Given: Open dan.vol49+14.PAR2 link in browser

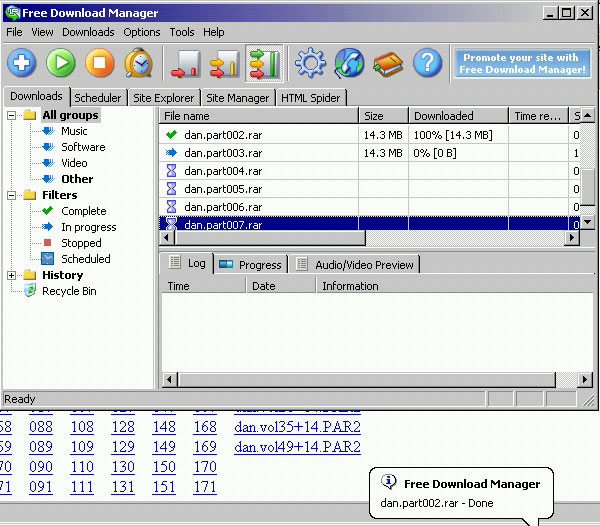Looking at the screenshot, I should [297, 446].
